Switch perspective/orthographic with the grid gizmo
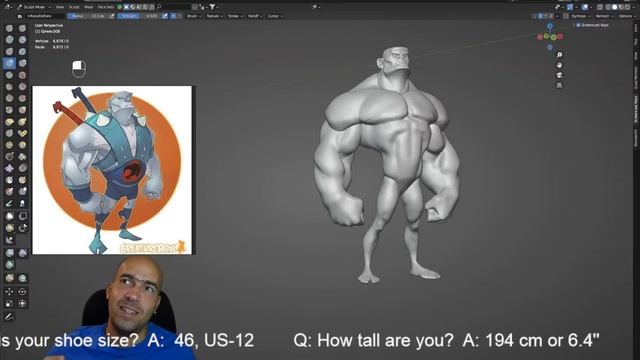The height and width of the screenshot is (360, 640). coord(559,85)
